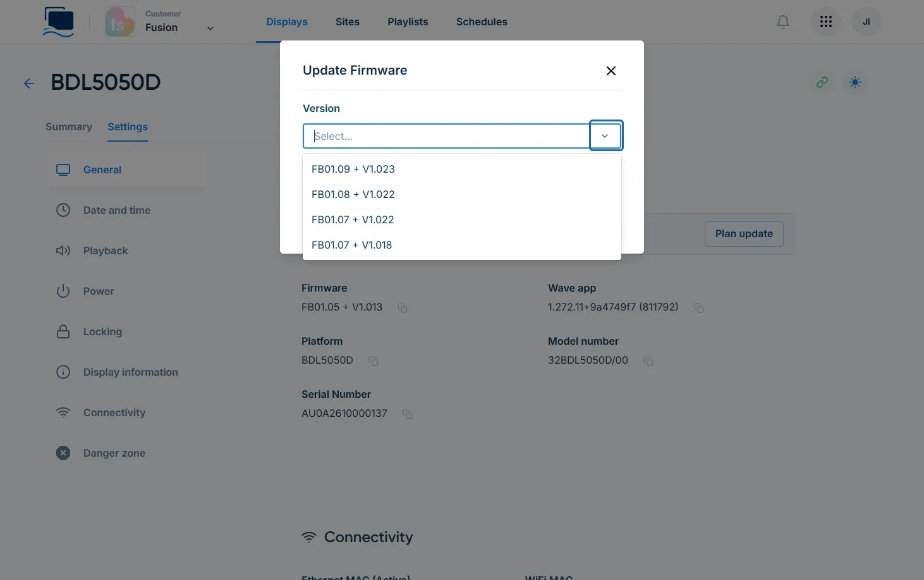The width and height of the screenshot is (924, 580).
Task: Open the Schedules tab
Action: [482, 22]
